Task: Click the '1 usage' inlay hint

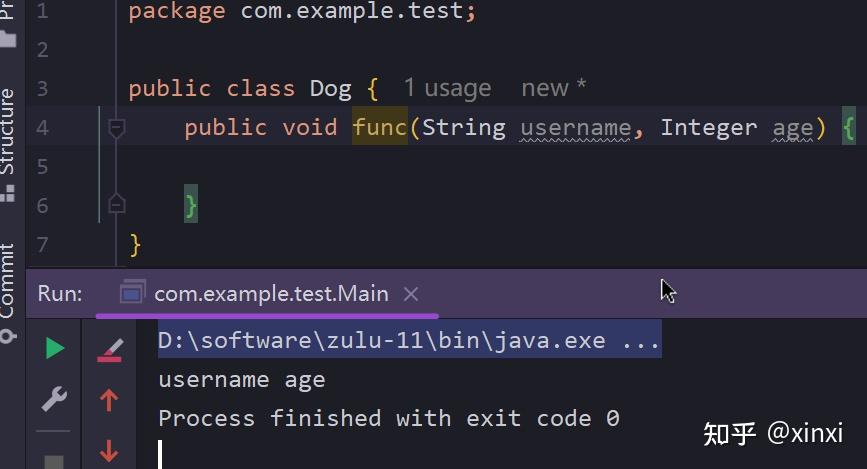Action: click(x=447, y=88)
